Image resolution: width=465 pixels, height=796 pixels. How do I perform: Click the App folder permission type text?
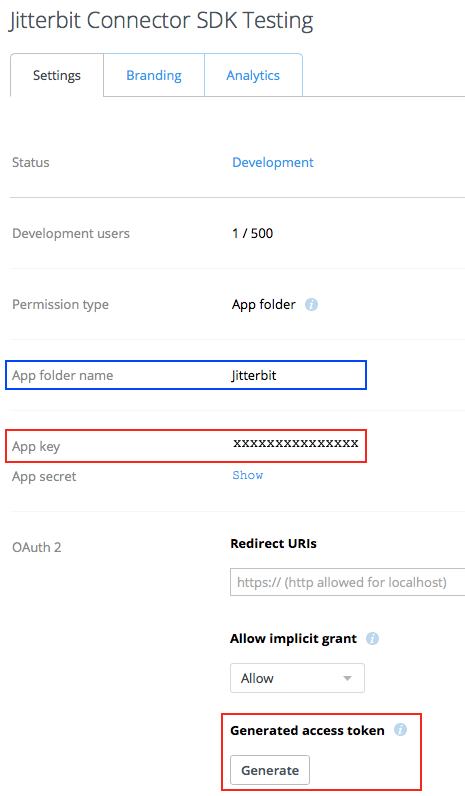click(264, 305)
